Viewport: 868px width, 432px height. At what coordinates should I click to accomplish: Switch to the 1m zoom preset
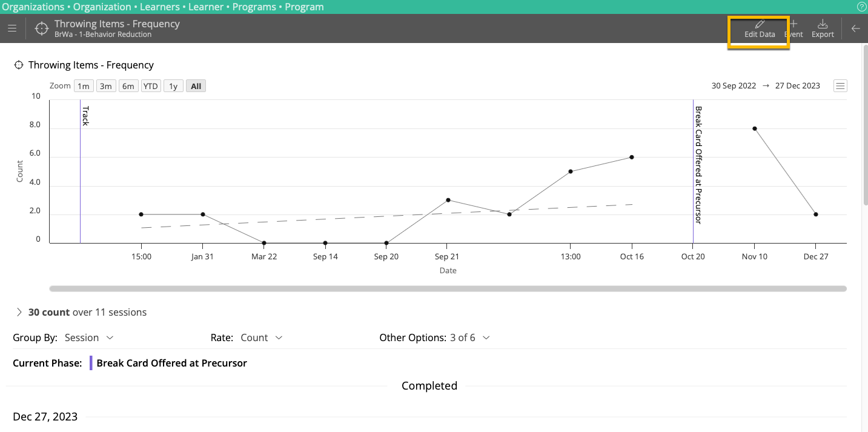[83, 85]
